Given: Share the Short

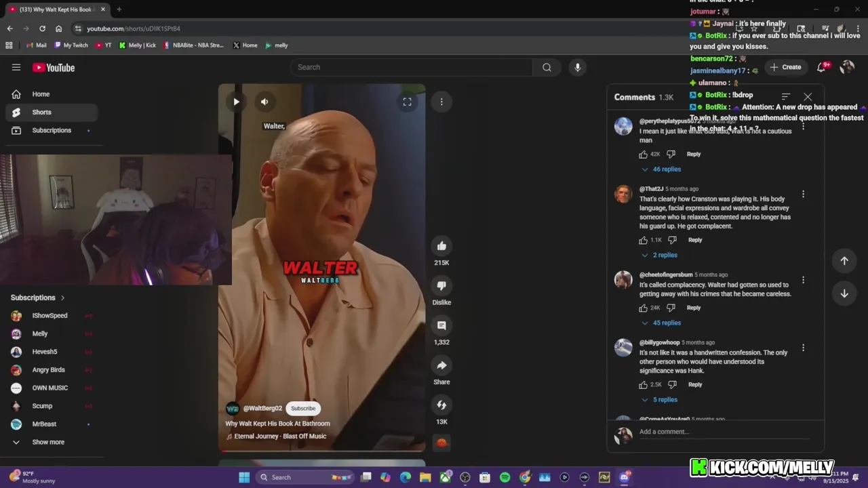Looking at the screenshot, I should (441, 365).
